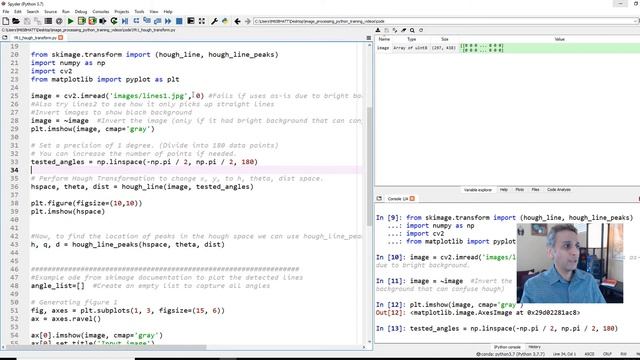Go forward with the right arrow icon
This screenshot has height=360, width=640.
pos(248,21)
